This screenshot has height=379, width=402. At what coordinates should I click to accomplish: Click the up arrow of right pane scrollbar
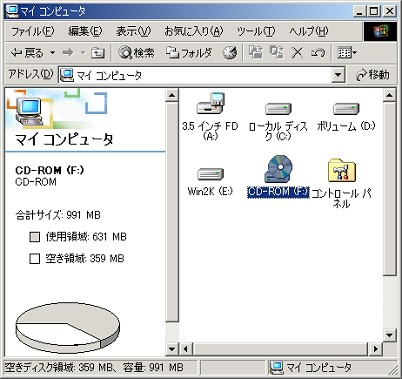389,96
